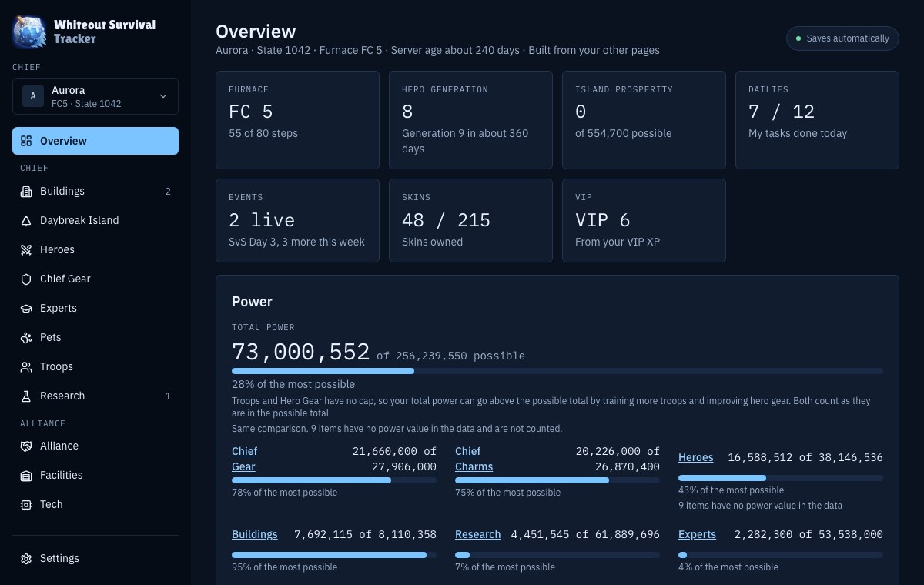This screenshot has width=924, height=585.
Task: Select Pets in the sidebar
Action: point(95,337)
